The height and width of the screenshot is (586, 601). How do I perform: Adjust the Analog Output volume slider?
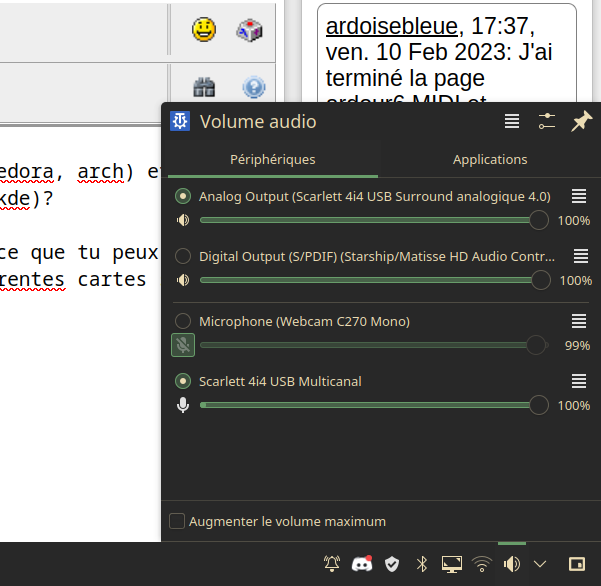[x=374, y=220]
